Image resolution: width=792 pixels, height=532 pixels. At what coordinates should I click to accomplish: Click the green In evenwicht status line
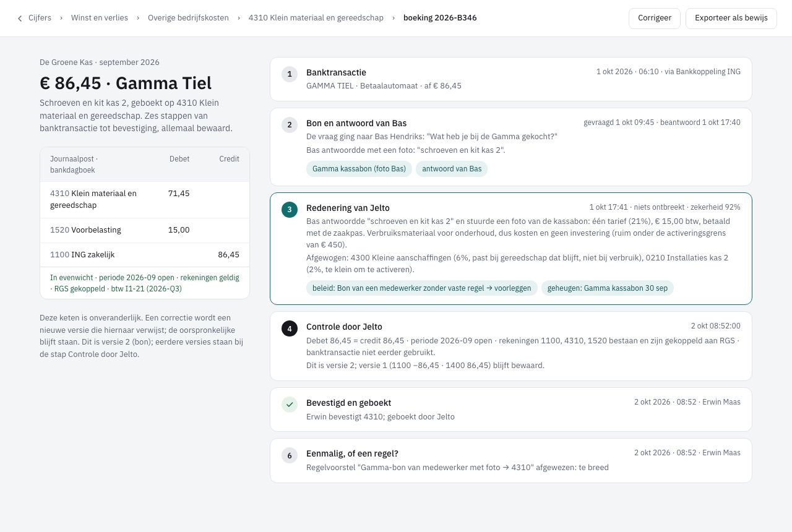point(145,283)
